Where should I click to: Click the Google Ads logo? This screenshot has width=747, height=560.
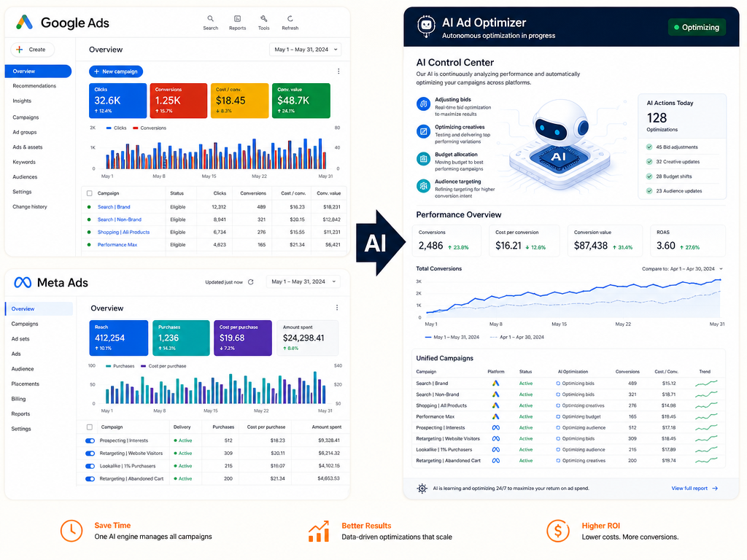(x=24, y=23)
